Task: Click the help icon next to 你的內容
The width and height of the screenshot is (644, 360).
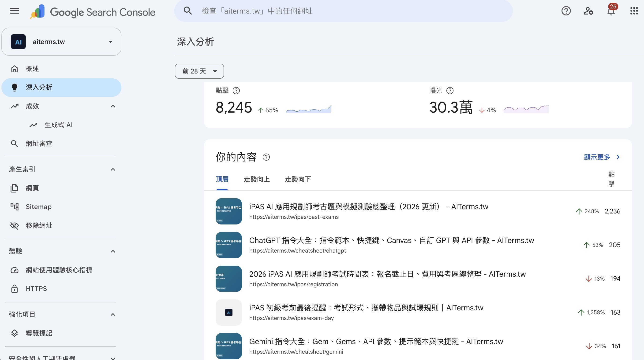Action: (x=266, y=157)
